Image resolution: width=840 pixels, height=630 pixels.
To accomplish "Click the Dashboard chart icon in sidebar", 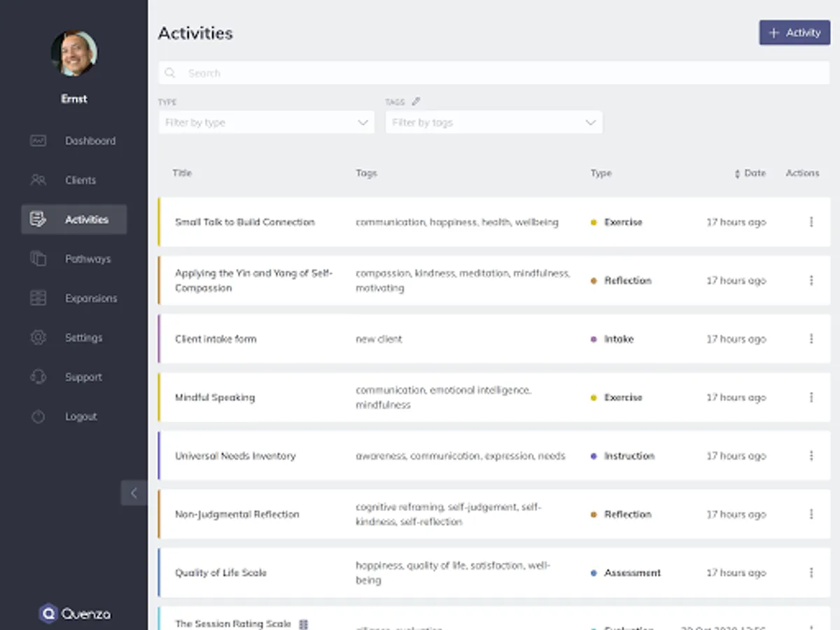I will (x=38, y=141).
